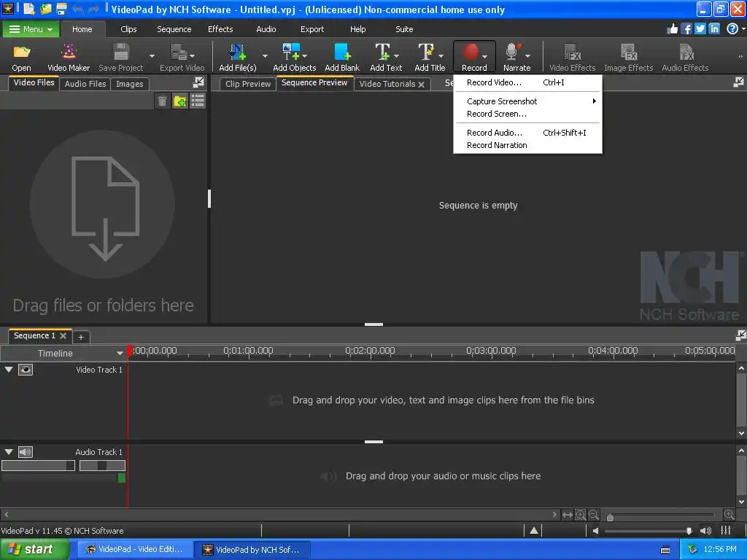The image size is (747, 560).
Task: Launch the Video Maker wizard
Action: click(69, 57)
